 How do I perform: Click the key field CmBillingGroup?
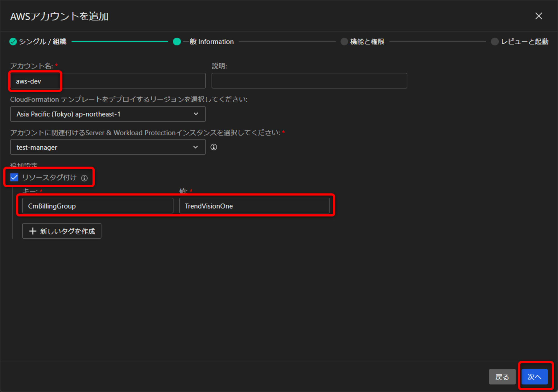[98, 206]
